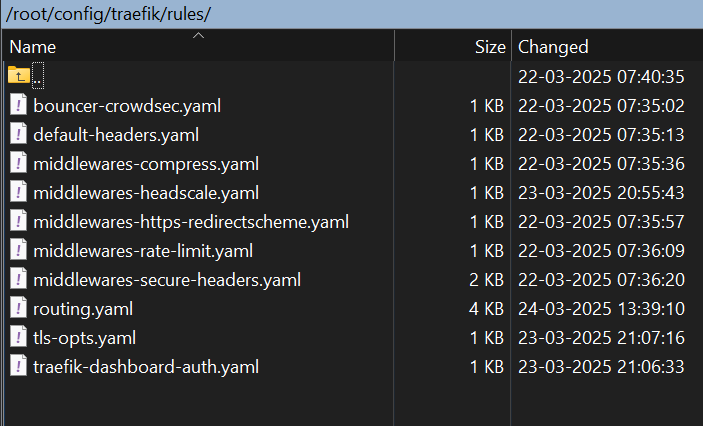Sort files by the Changed column header

(607, 47)
